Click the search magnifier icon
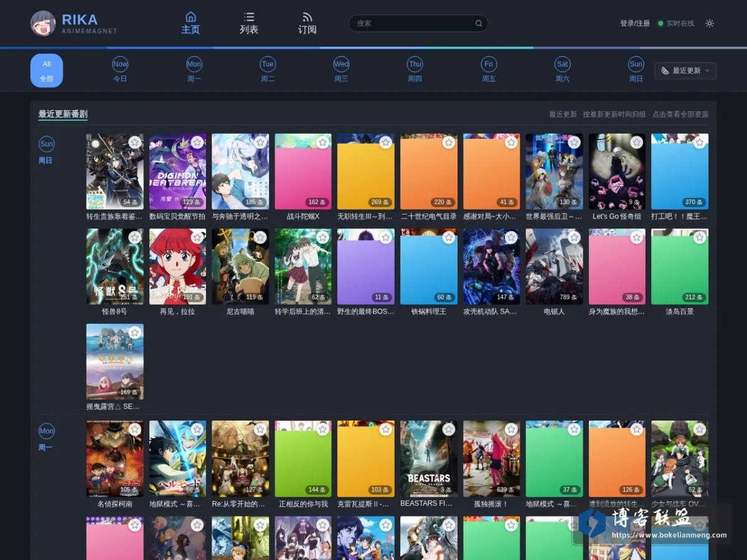Viewport: 747px width, 560px height. (x=479, y=23)
